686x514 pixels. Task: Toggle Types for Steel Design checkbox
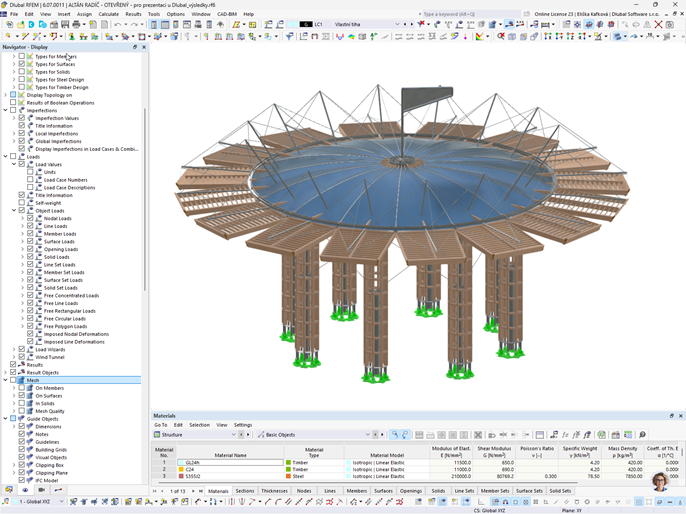pos(21,79)
